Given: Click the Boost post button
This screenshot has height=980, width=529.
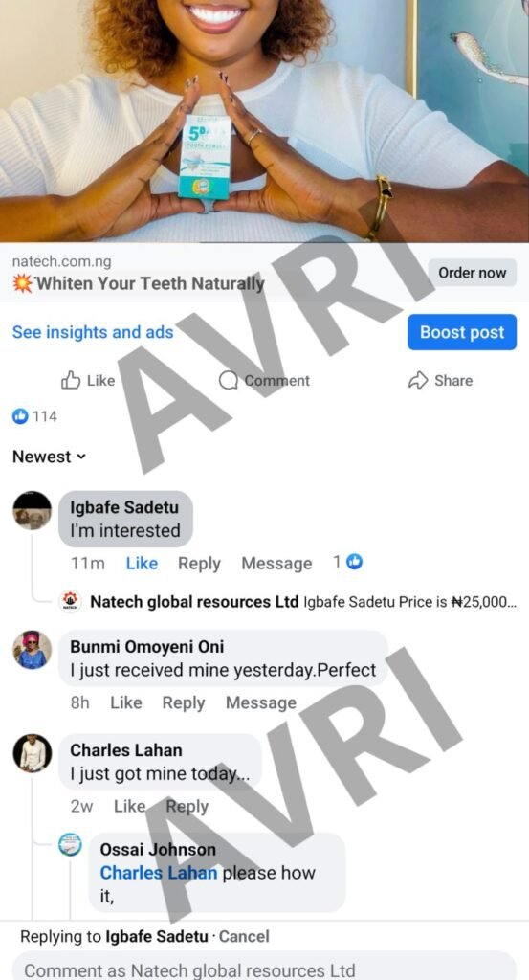Looking at the screenshot, I should click(462, 332).
